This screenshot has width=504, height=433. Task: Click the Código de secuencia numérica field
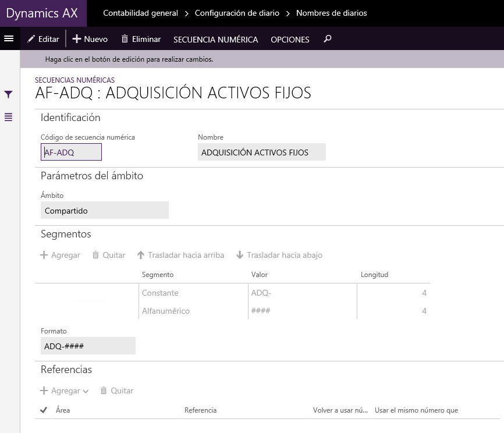tap(71, 152)
